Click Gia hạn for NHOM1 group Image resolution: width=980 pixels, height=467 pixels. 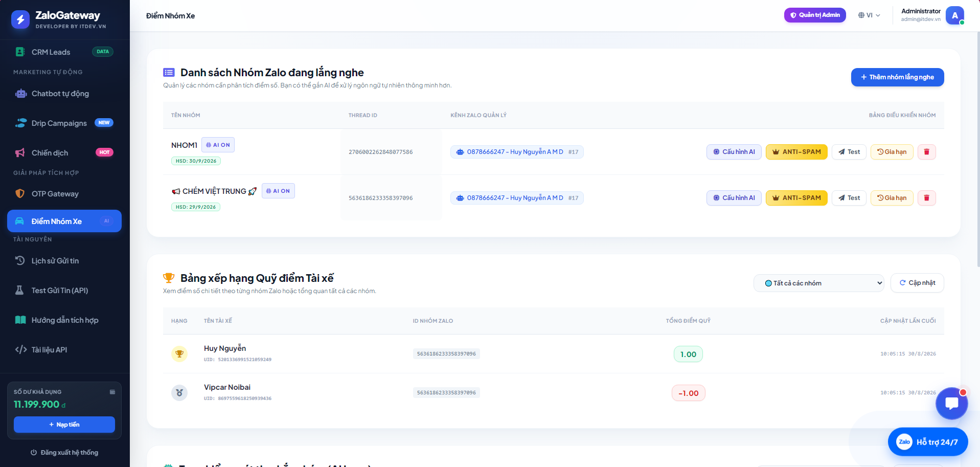click(892, 152)
